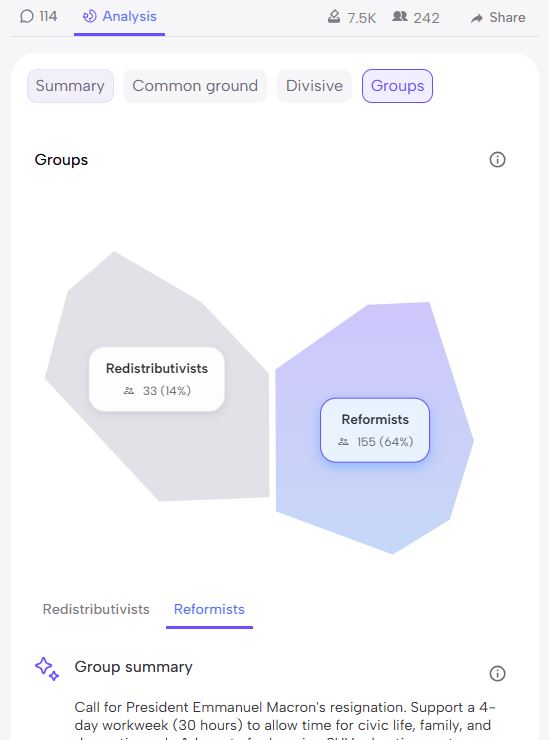Click the Share arrow icon
This screenshot has height=740, width=549.
pyautogui.click(x=477, y=18)
